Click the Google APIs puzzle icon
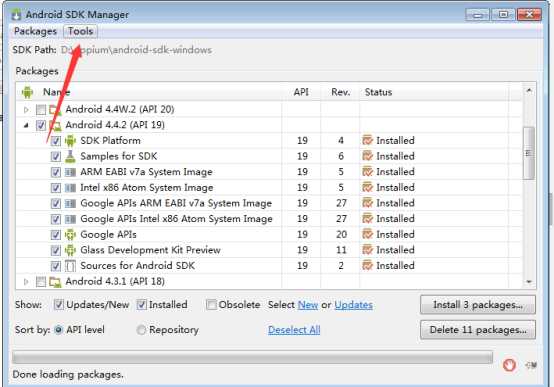This screenshot has width=554, height=387. pyautogui.click(x=70, y=234)
